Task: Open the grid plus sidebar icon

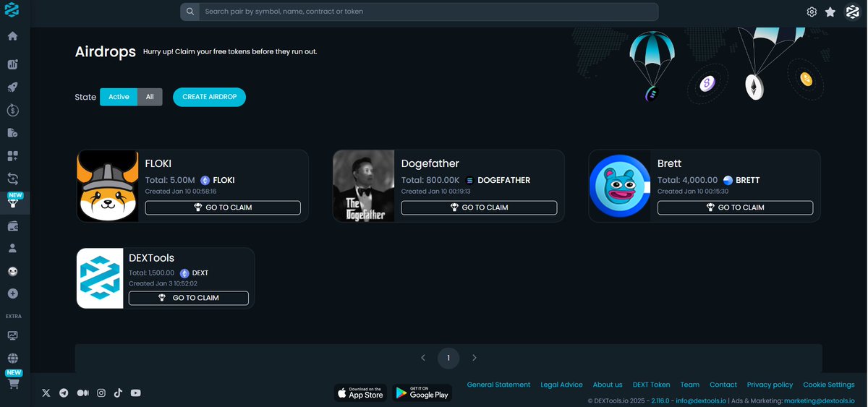Action: (12, 155)
